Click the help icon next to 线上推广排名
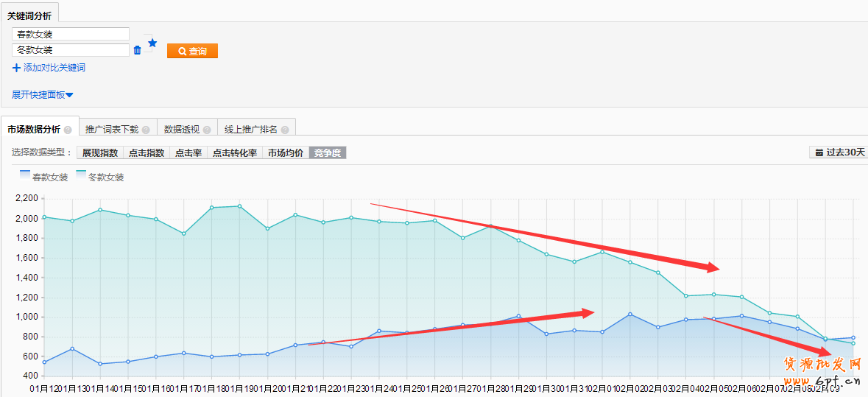The height and width of the screenshot is (397, 868). coord(285,130)
